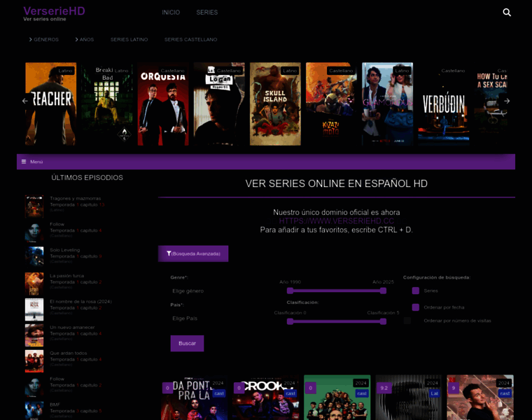532x420 pixels.
Task: Open La pasión turca episode
Action: click(x=66, y=276)
